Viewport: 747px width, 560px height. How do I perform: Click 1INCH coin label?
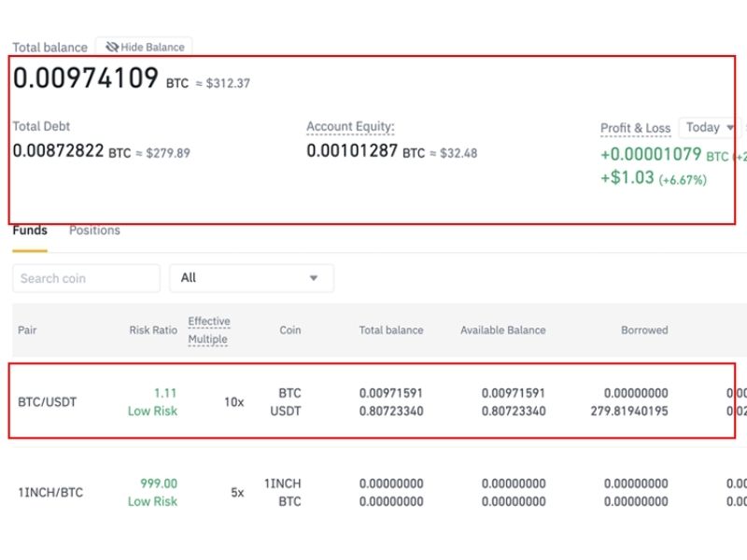coord(283,483)
